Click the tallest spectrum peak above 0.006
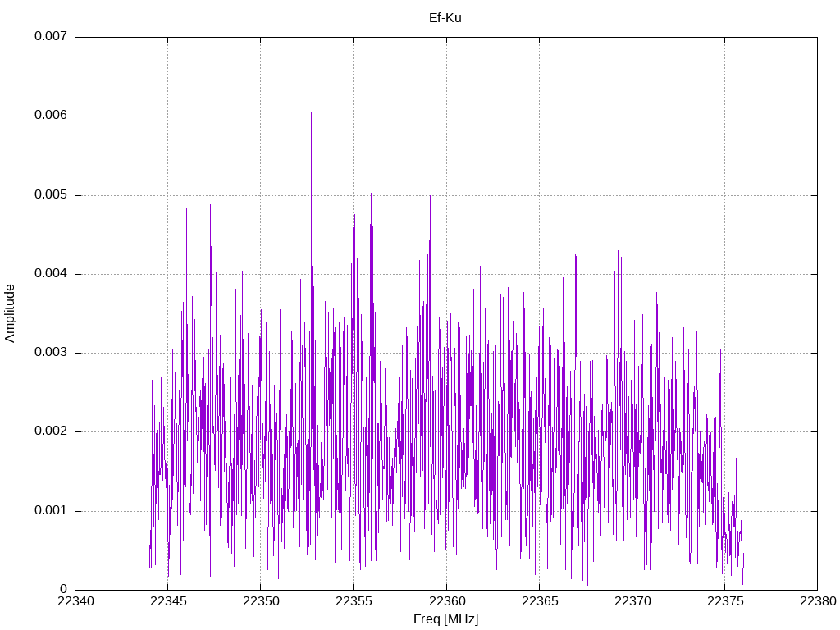The width and height of the screenshot is (840, 630). click(x=311, y=114)
